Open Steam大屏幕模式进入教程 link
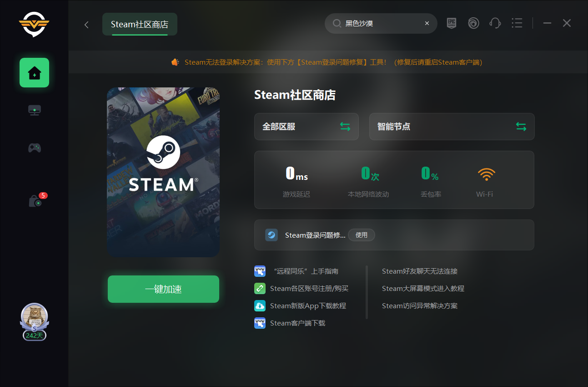Viewport: 588px width, 387px height. 423,288
